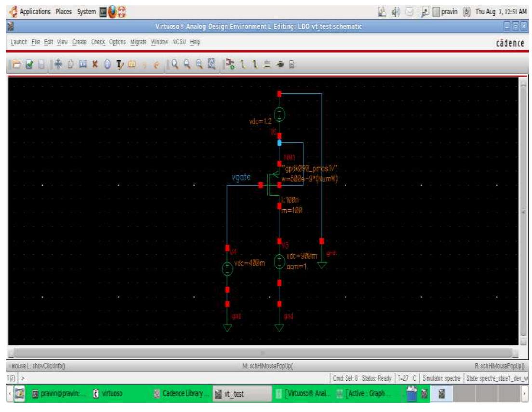Click the show desktop icon on taskbar

coord(20,394)
